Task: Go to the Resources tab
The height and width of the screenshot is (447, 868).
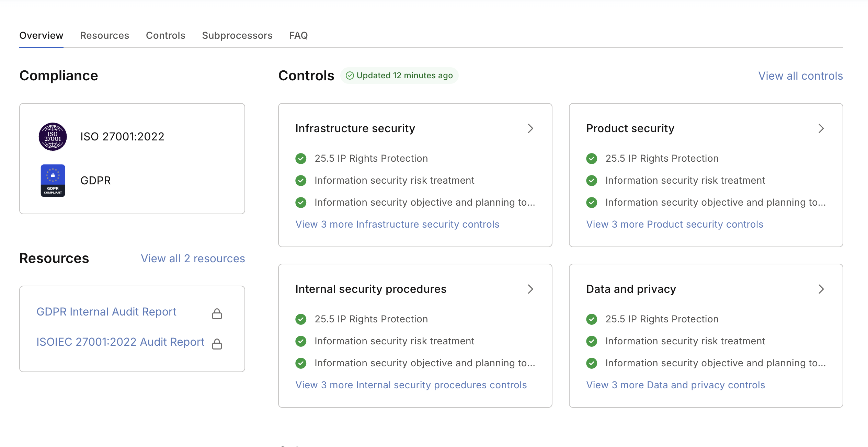Action: (x=104, y=35)
